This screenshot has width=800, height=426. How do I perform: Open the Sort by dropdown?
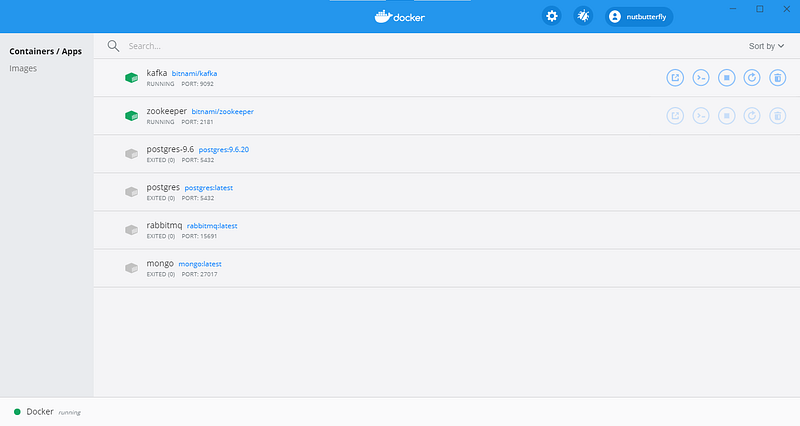pyautogui.click(x=766, y=46)
